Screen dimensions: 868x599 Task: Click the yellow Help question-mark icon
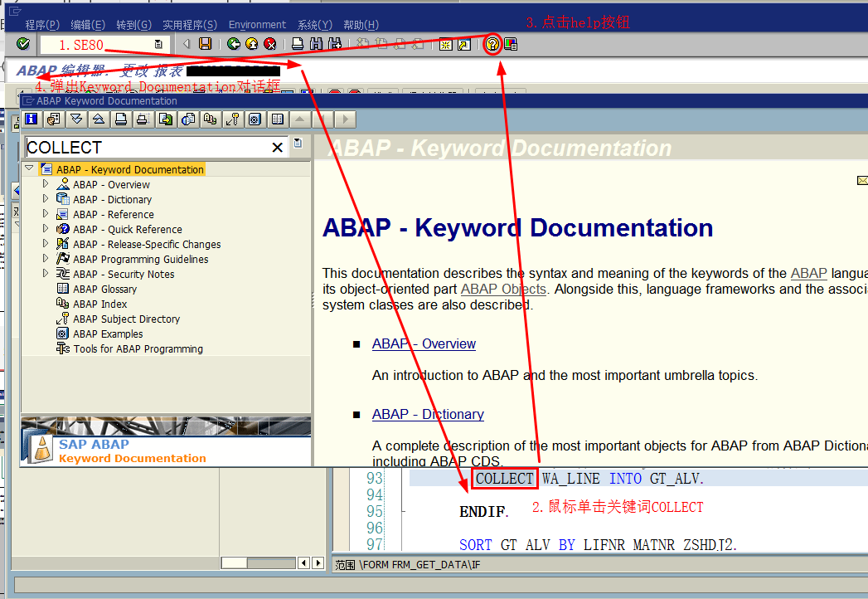tap(492, 44)
